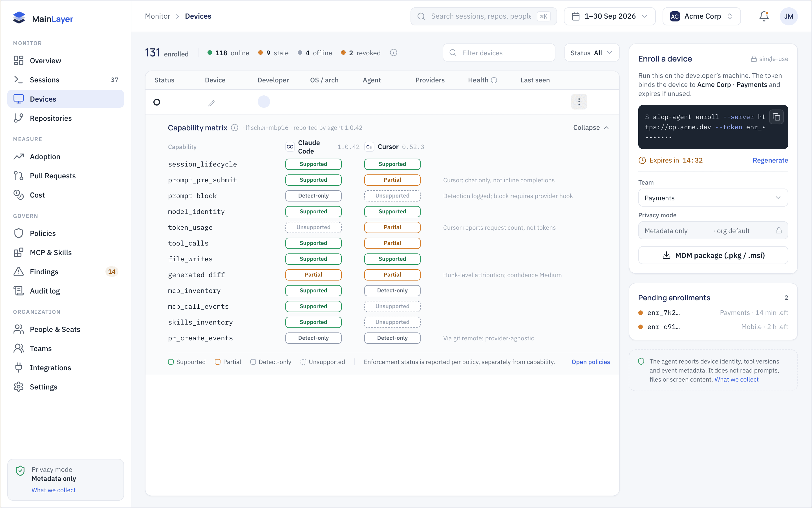Click Cursor Detect-only badge for mcp_inventory
812x508 pixels.
tap(392, 291)
